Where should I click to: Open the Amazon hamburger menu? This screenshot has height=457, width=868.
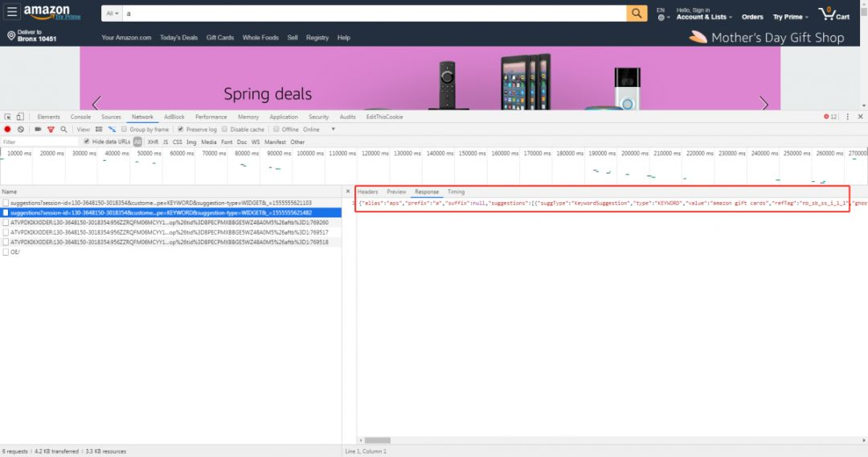tap(11, 13)
